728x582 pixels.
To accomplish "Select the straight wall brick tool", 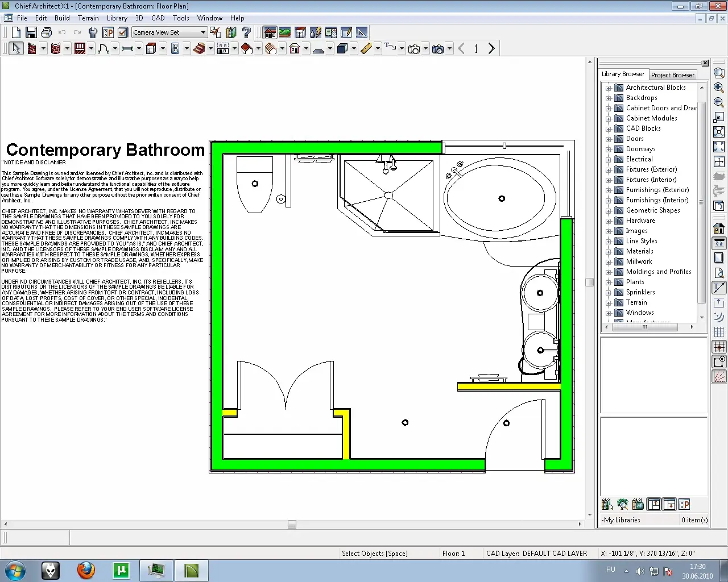I will coord(32,49).
